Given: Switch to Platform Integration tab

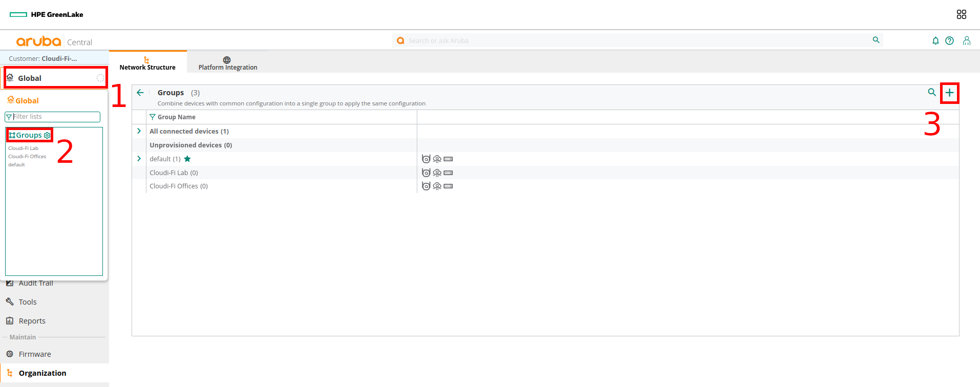Looking at the screenshot, I should tap(228, 62).
